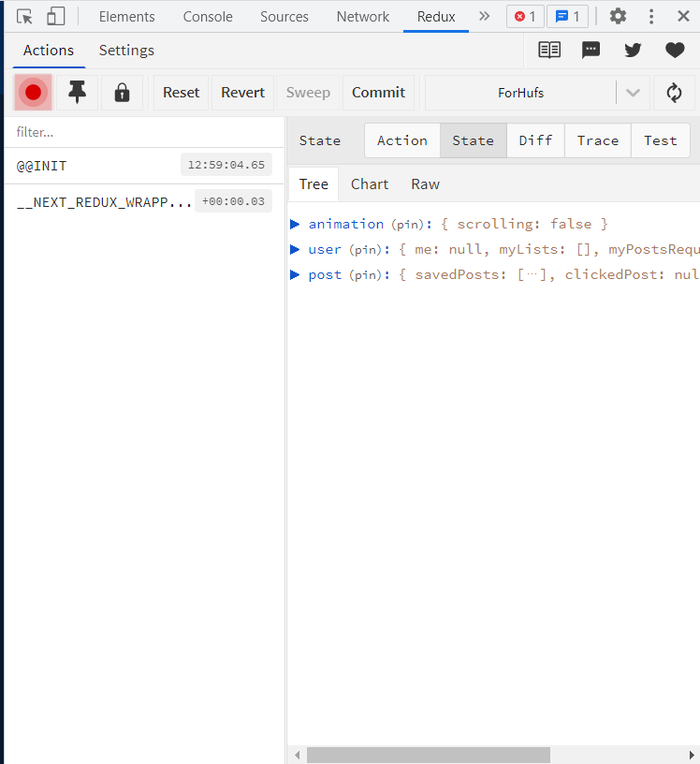700x764 pixels.
Task: Click the heart support icon
Action: click(675, 51)
